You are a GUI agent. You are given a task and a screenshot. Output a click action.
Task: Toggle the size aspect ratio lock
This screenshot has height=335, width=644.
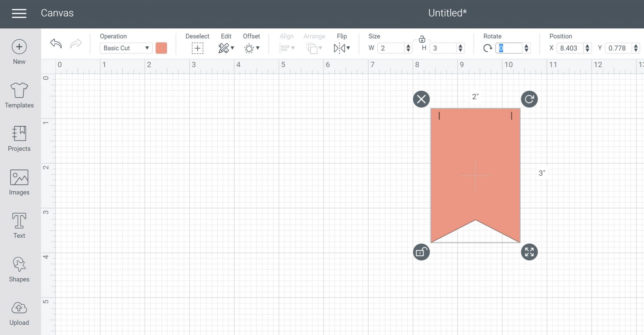(422, 39)
